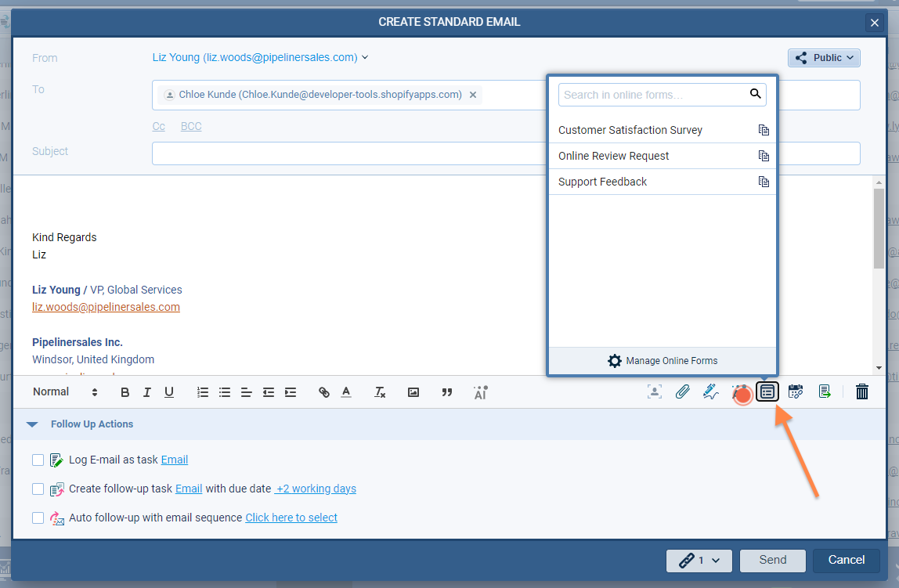Click the Send button

[772, 560]
